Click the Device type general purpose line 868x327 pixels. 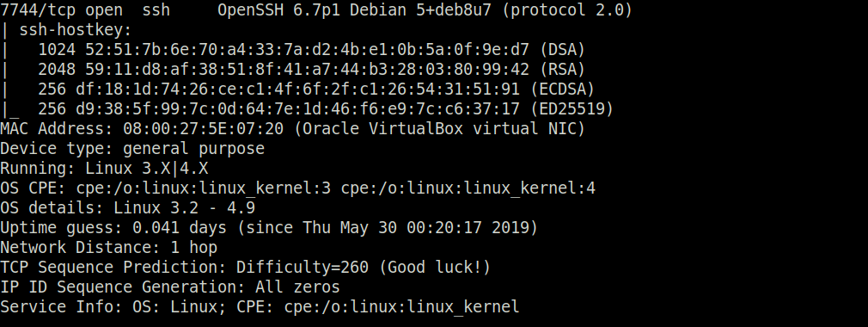132,149
